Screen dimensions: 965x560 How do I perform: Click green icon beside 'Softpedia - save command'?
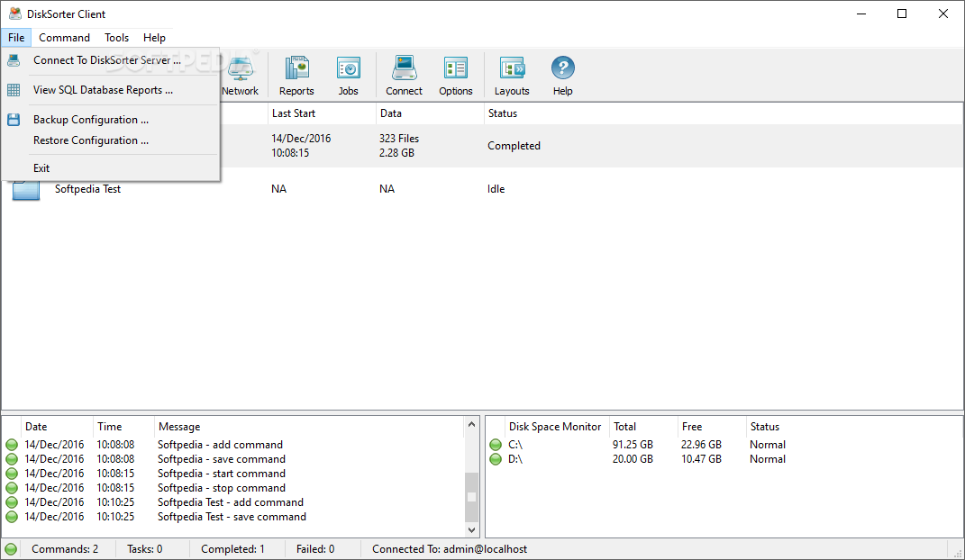pos(12,459)
